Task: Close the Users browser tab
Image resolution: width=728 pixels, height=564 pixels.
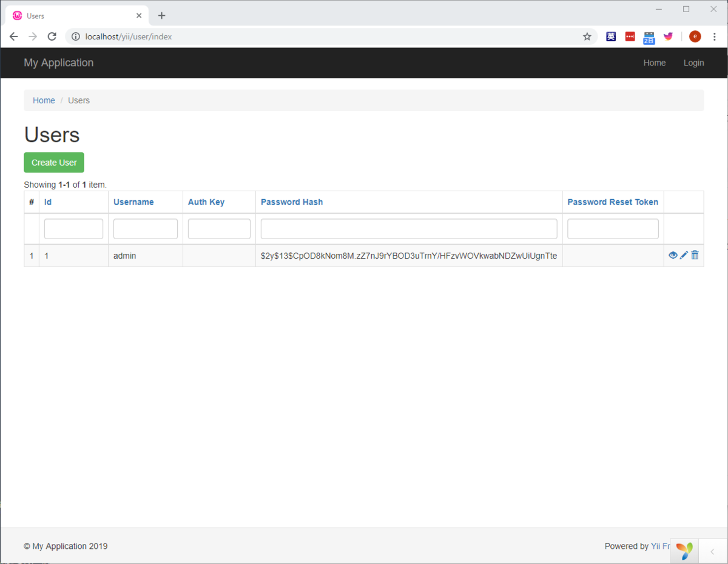Action: click(139, 16)
